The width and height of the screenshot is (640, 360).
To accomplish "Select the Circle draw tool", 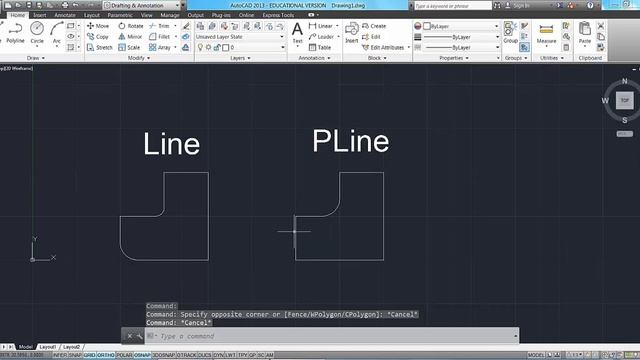I will pos(37,33).
